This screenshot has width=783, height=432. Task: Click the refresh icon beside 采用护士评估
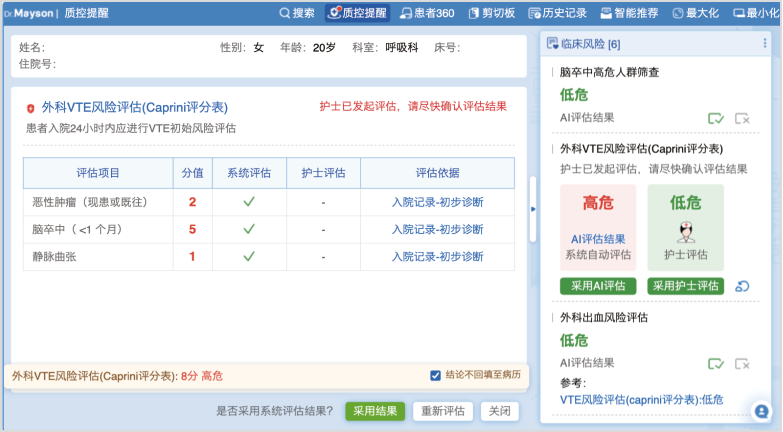(x=742, y=286)
